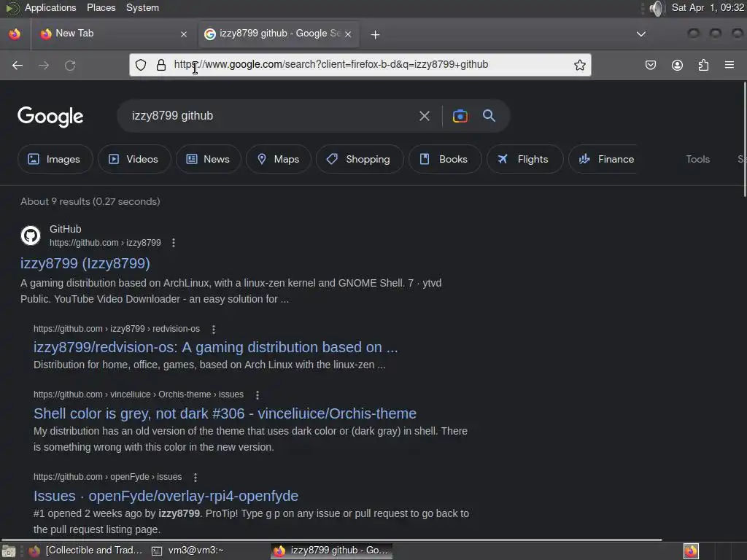The width and height of the screenshot is (747, 560).
Task: Open Issues · openFyde/overlay-rpi4-openfyde link
Action: (x=166, y=496)
